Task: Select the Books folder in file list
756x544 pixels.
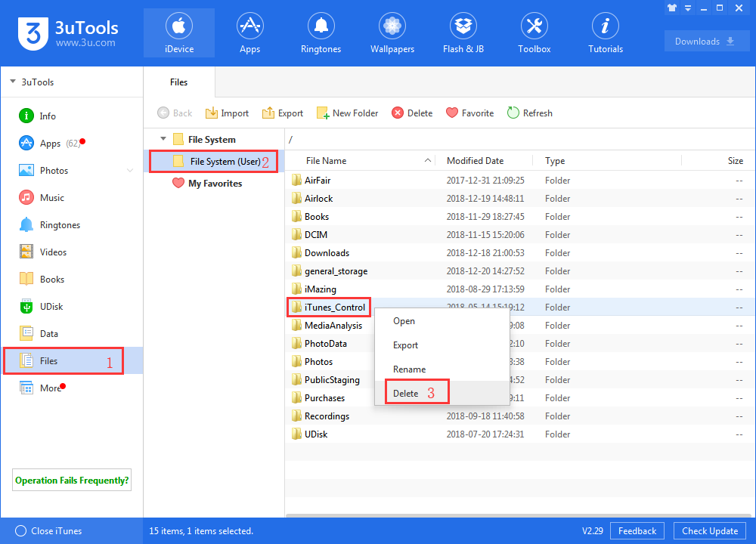Action: click(x=519, y=217)
